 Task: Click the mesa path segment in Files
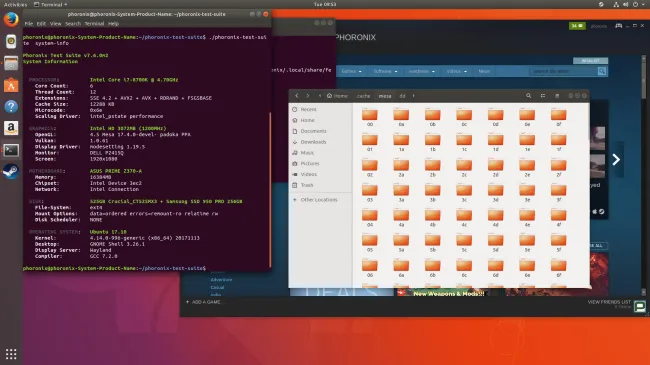point(385,96)
